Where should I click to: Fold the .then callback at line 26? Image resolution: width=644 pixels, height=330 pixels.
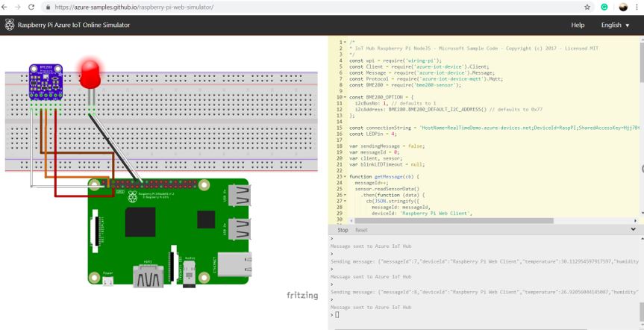coord(345,195)
